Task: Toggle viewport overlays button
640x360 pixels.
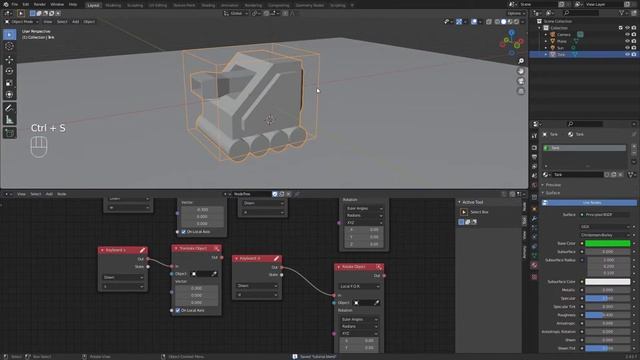Action: click(474, 22)
